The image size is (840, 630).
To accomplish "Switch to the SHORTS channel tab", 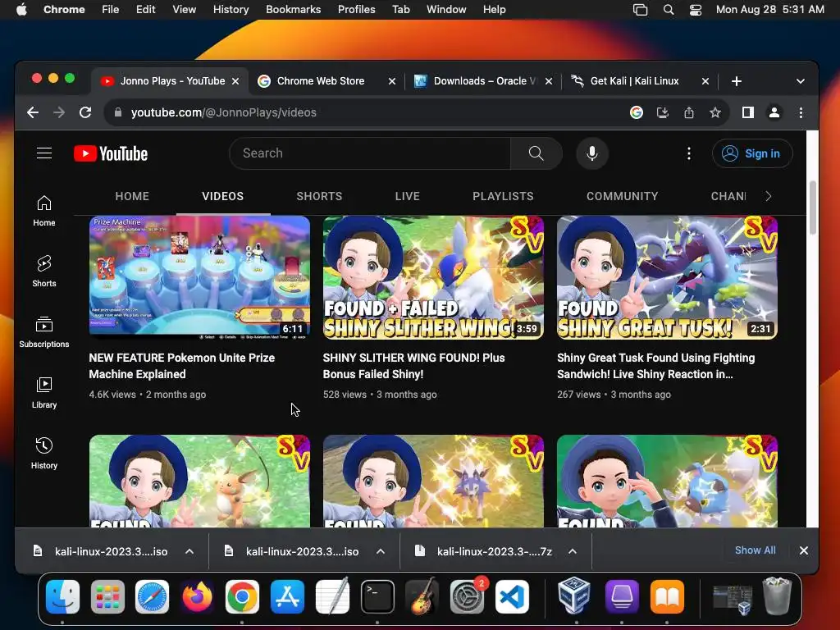I will [319, 196].
